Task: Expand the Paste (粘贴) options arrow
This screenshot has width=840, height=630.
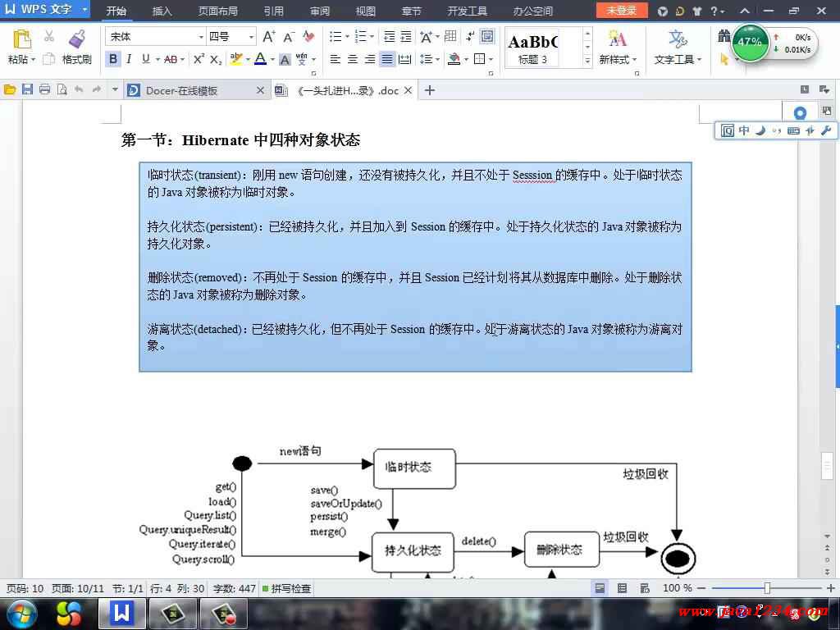Action: [33, 59]
